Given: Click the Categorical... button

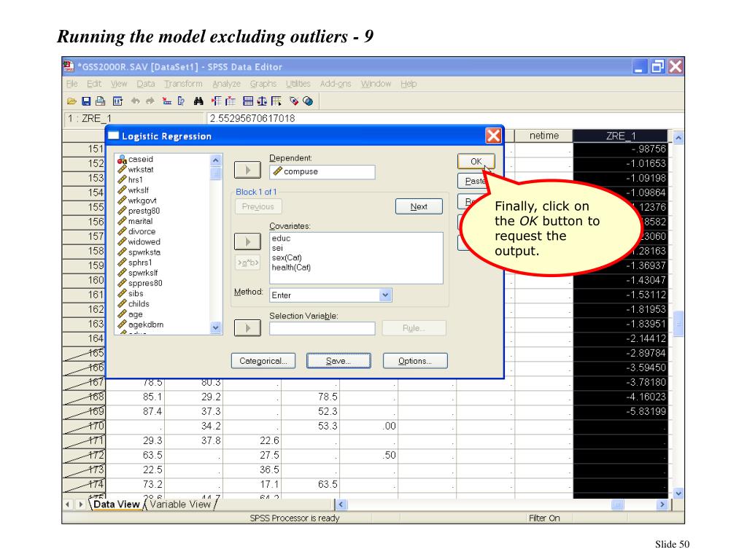Looking at the screenshot, I should 263,361.
